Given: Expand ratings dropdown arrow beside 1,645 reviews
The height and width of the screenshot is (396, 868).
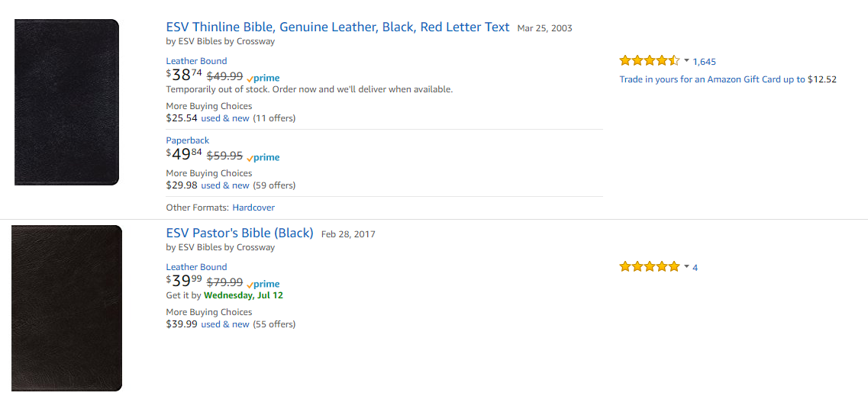Looking at the screenshot, I should pos(686,61).
